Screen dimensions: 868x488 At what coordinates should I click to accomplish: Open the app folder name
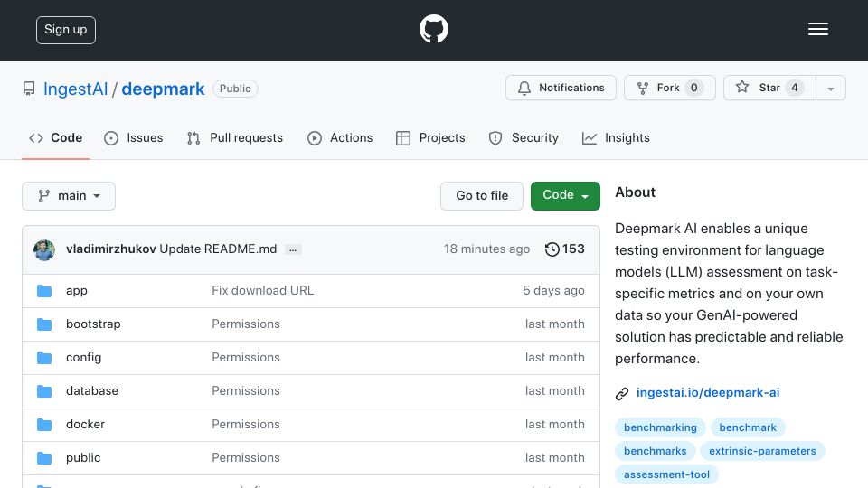(76, 291)
